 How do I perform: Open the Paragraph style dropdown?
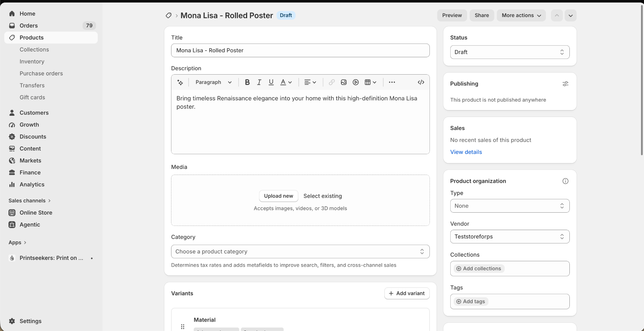[214, 82]
